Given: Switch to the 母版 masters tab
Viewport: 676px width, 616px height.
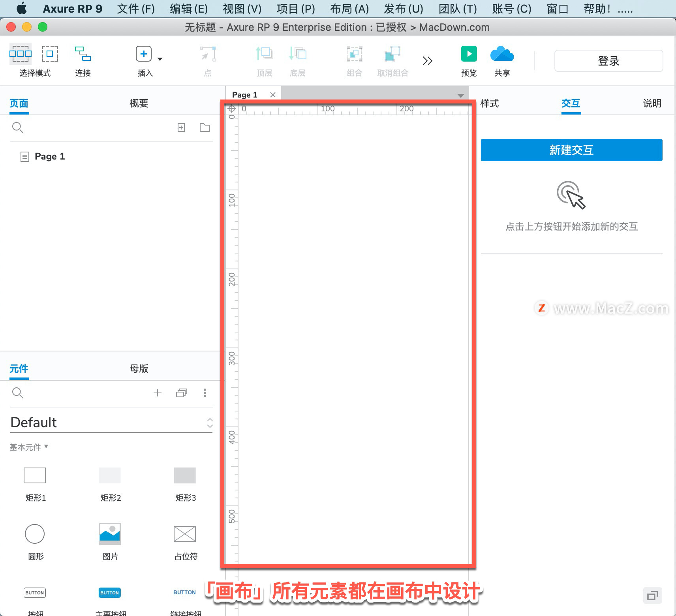Looking at the screenshot, I should pyautogui.click(x=139, y=369).
